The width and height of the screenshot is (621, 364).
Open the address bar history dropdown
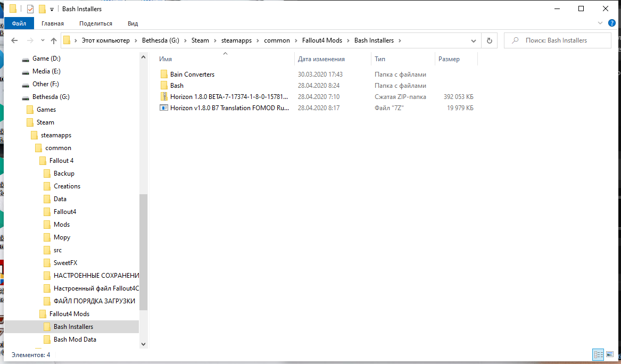coord(474,40)
